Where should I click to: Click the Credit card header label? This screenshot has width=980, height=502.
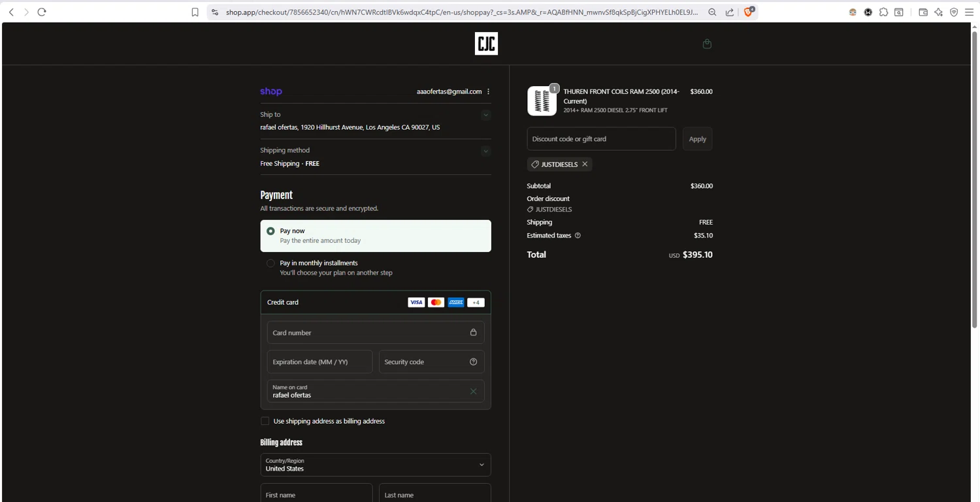[283, 302]
